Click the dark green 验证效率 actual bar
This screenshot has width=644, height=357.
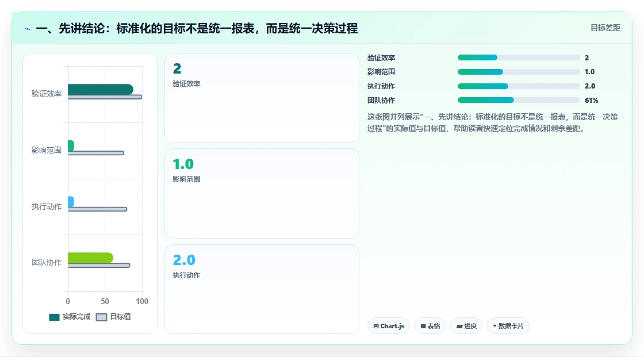[101, 89]
